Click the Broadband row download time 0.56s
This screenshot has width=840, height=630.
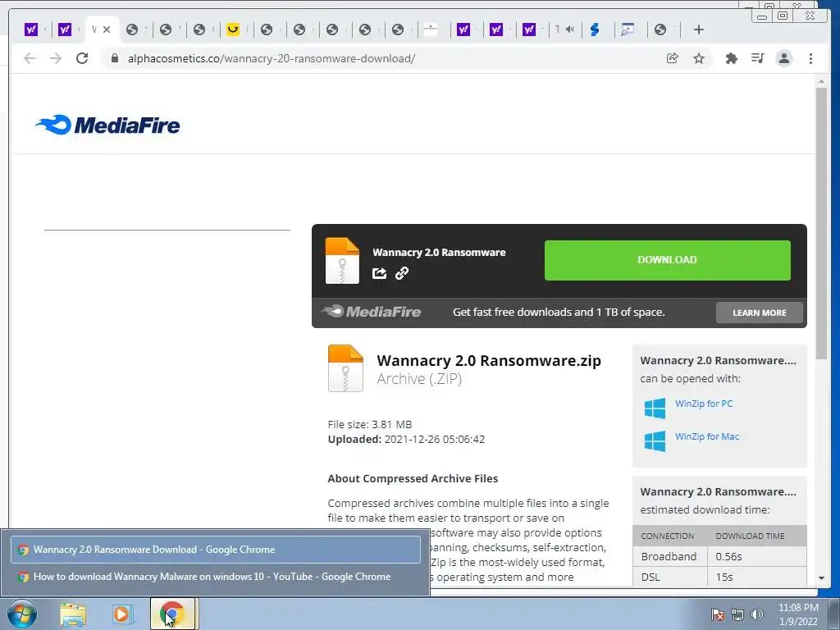(x=728, y=557)
